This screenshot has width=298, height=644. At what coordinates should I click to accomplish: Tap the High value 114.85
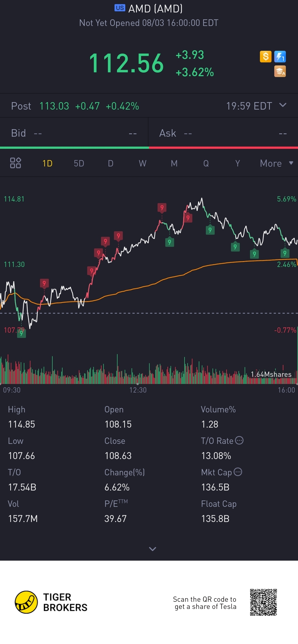point(22,424)
